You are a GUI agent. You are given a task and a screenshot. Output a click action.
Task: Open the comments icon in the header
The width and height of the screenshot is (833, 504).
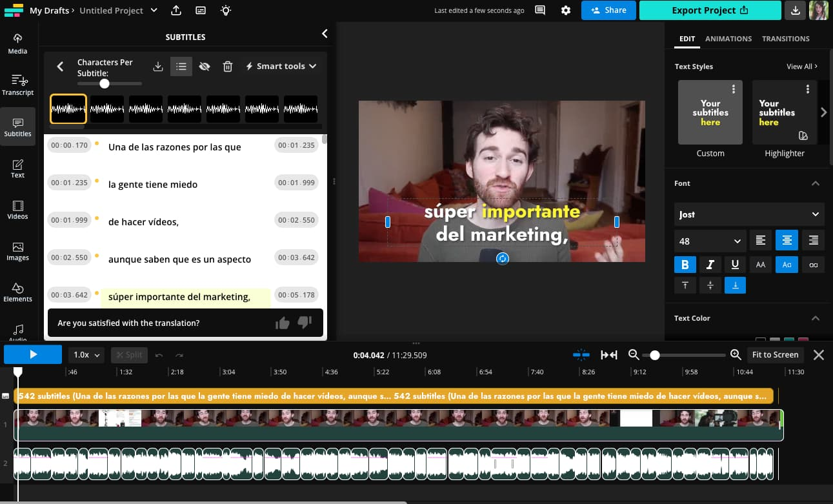539,10
